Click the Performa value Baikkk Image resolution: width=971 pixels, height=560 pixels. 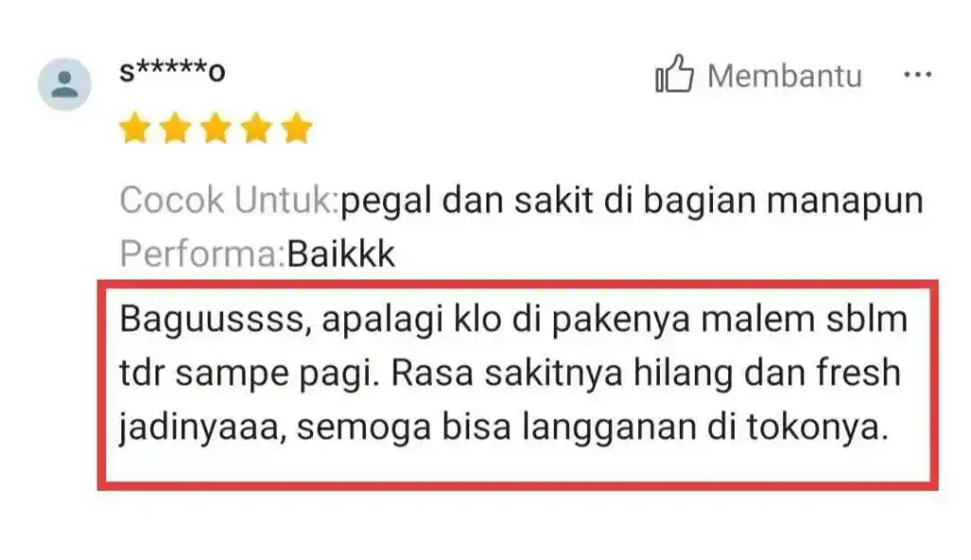340,254
